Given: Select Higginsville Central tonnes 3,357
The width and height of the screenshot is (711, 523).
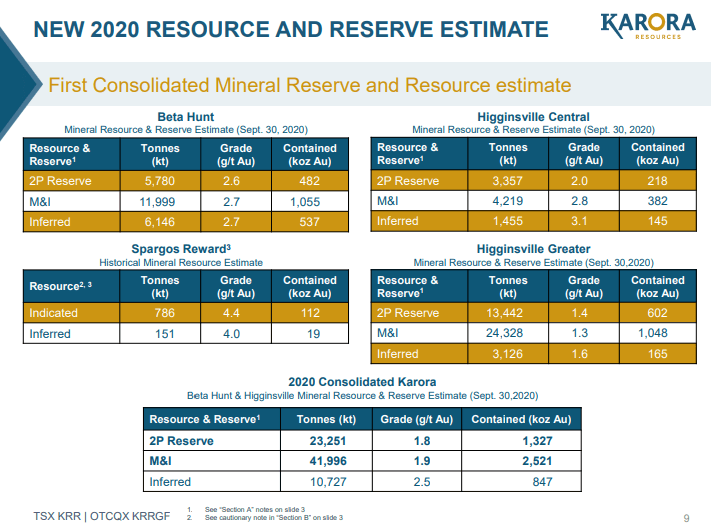Looking at the screenshot, I should [507, 181].
